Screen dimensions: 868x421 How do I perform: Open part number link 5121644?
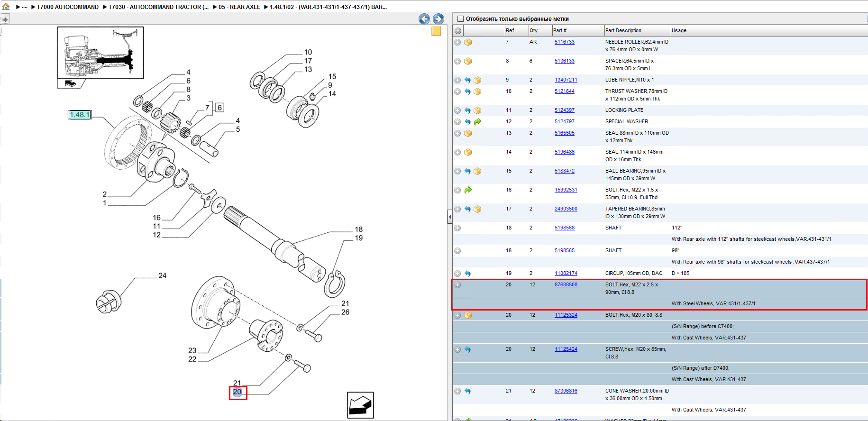565,92
